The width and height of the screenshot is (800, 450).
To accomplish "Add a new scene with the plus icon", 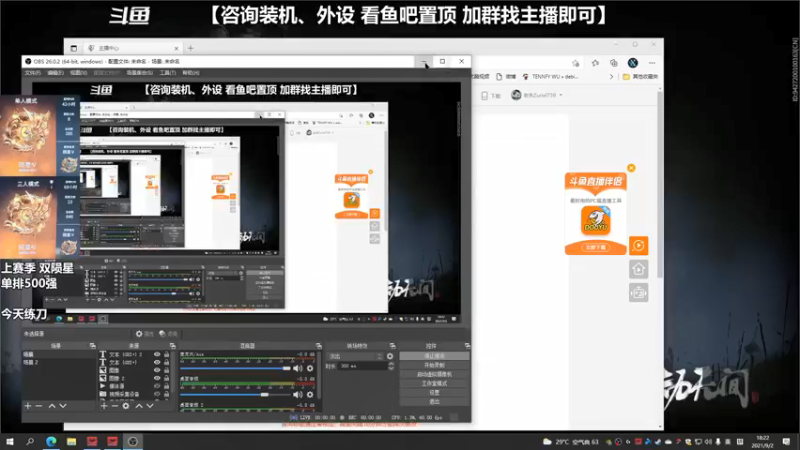I will click(x=28, y=406).
